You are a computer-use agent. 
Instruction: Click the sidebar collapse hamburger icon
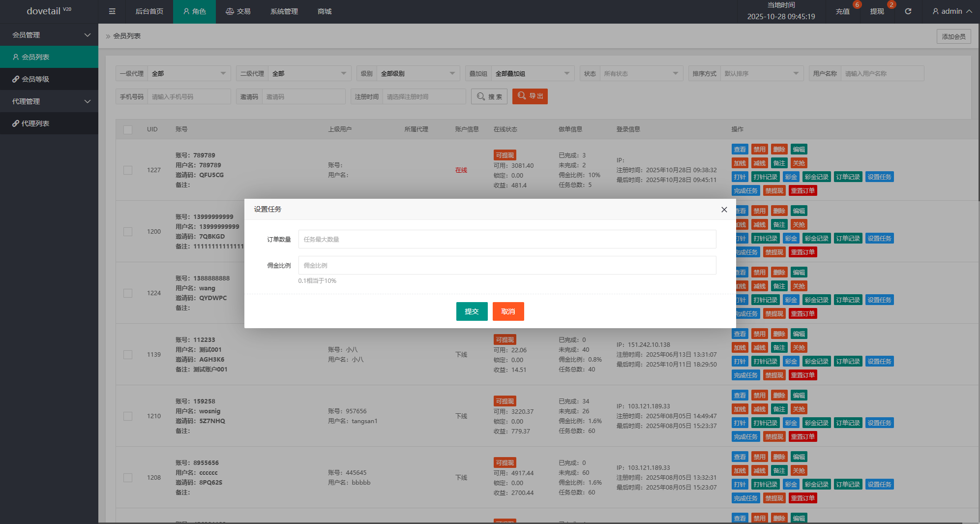(112, 11)
